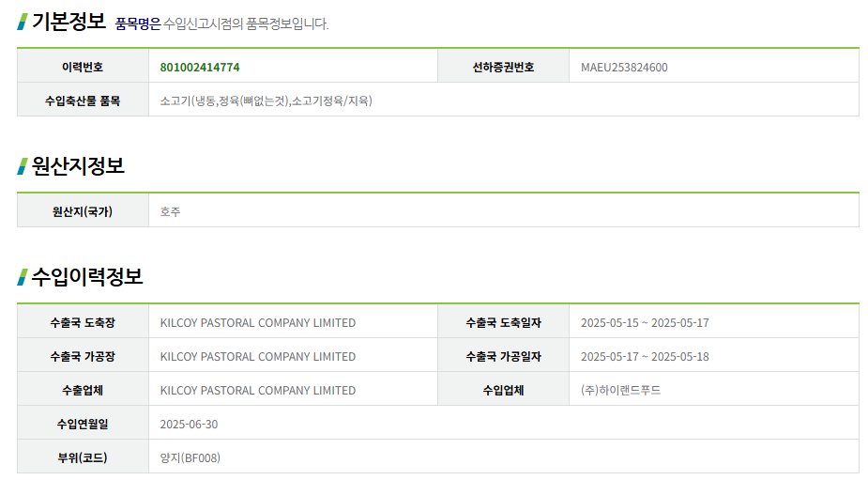Click the icon beside the 수입이력정보 heading
The image size is (868, 480).
(x=22, y=277)
